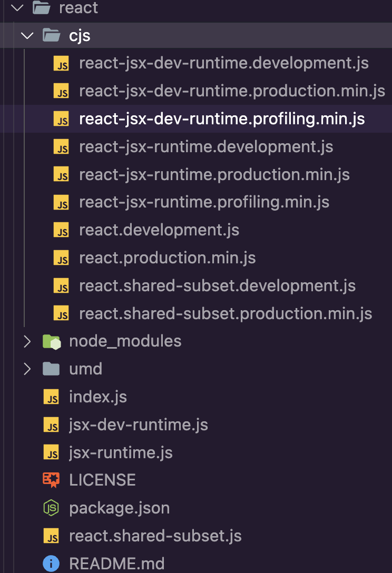This screenshot has height=573, width=392.
Task: Collapse the react folder chevron
Action: pos(17,8)
